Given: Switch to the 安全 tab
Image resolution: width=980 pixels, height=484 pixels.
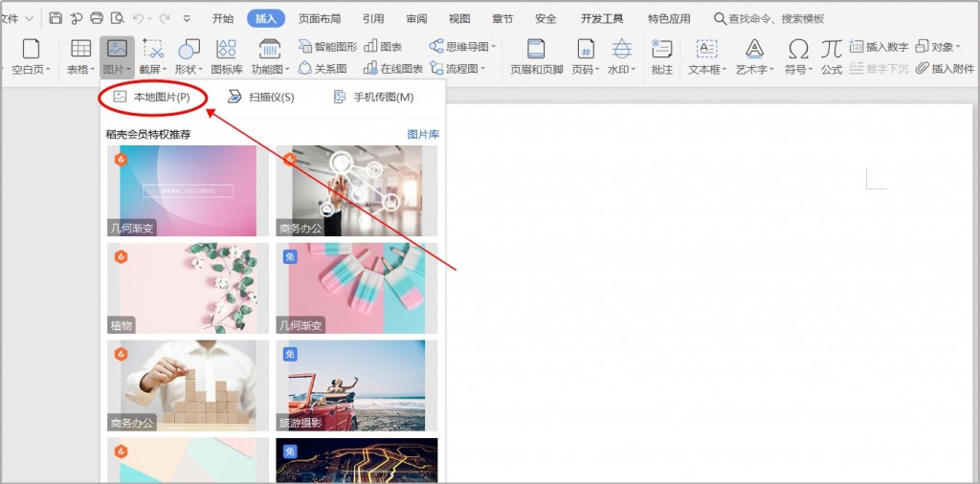Looking at the screenshot, I should [546, 19].
